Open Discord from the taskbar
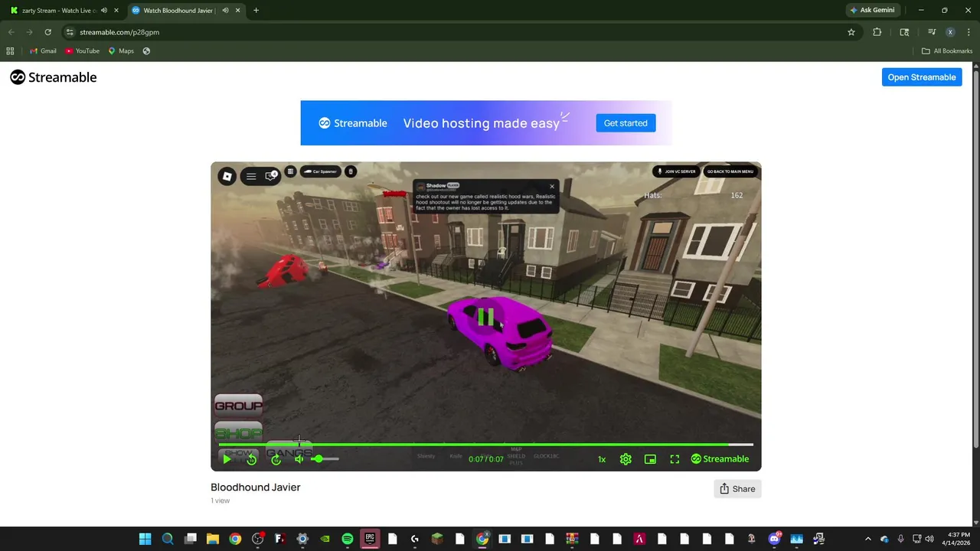The width and height of the screenshot is (980, 551). pyautogui.click(x=774, y=539)
